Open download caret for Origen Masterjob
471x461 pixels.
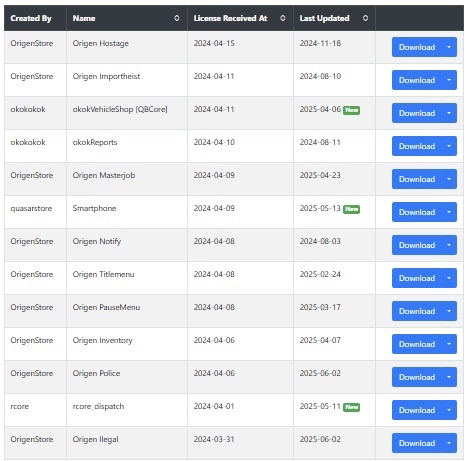click(449, 179)
